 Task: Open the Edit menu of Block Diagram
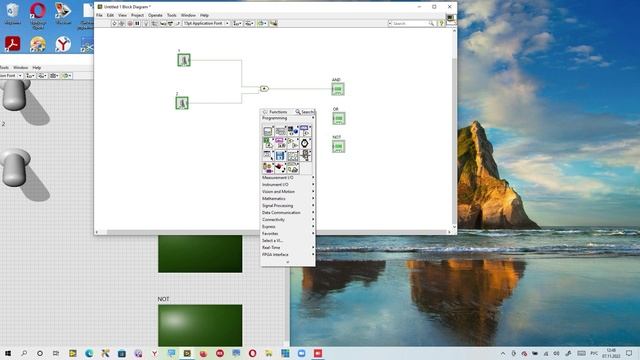[x=110, y=15]
